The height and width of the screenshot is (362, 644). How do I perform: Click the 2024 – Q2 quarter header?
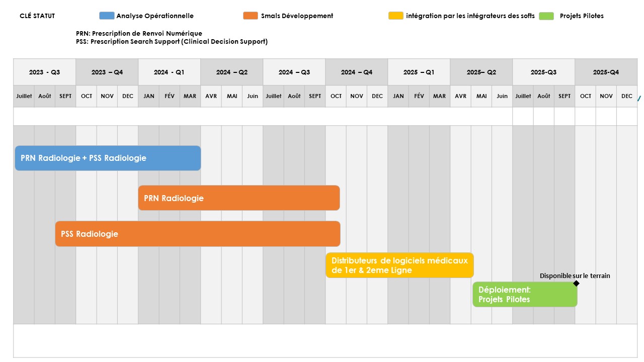[232, 72]
